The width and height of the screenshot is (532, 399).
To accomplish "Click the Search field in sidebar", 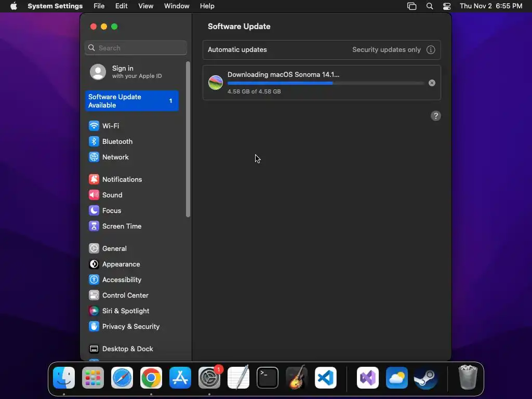I will tap(136, 48).
